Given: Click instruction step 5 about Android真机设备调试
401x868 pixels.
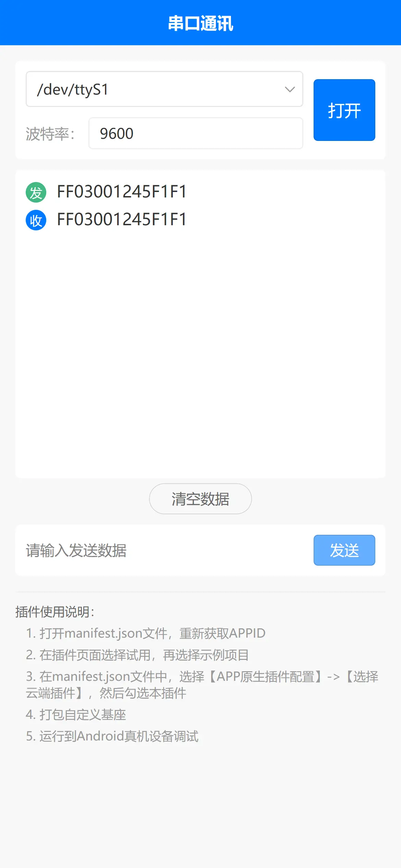Looking at the screenshot, I should [x=112, y=736].
